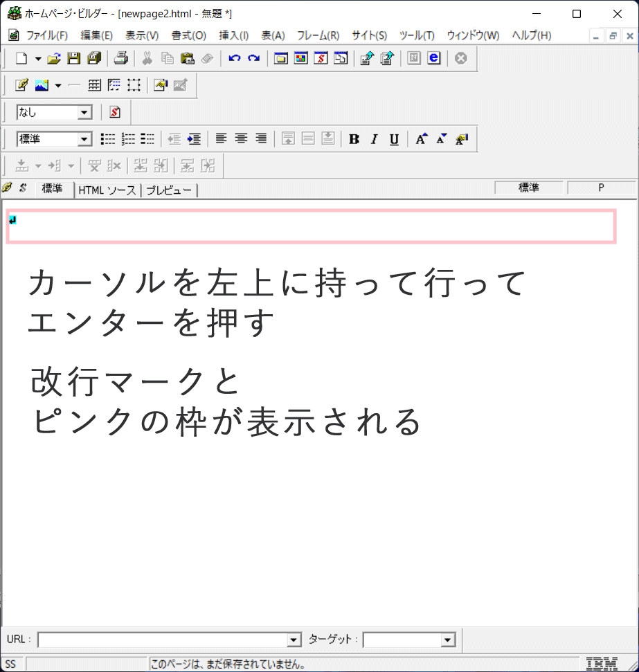
Task: Toggle Underline formatting
Action: click(394, 139)
